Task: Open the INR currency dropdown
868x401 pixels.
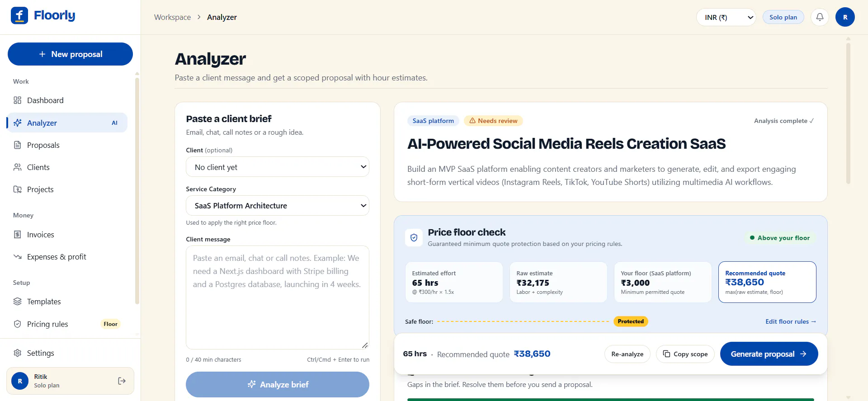Action: (726, 17)
